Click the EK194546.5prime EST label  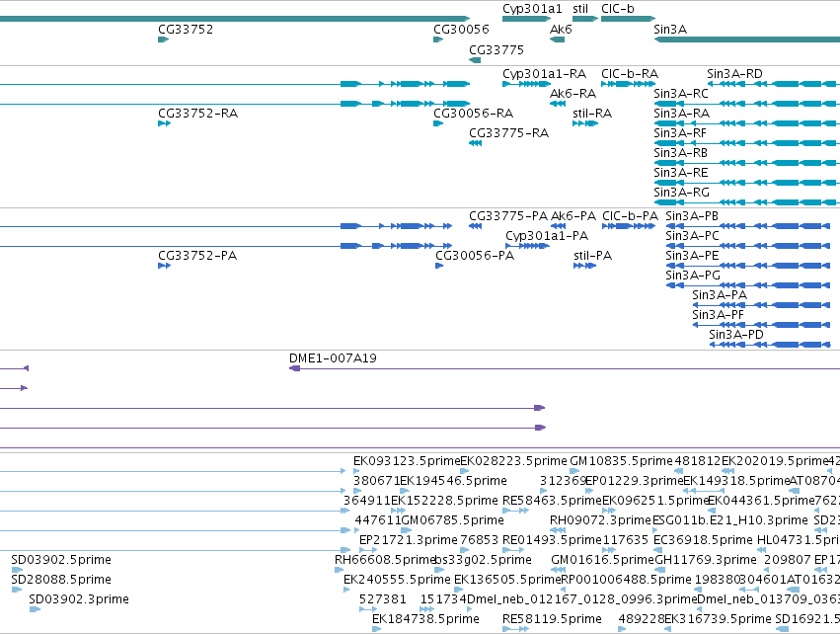454,481
